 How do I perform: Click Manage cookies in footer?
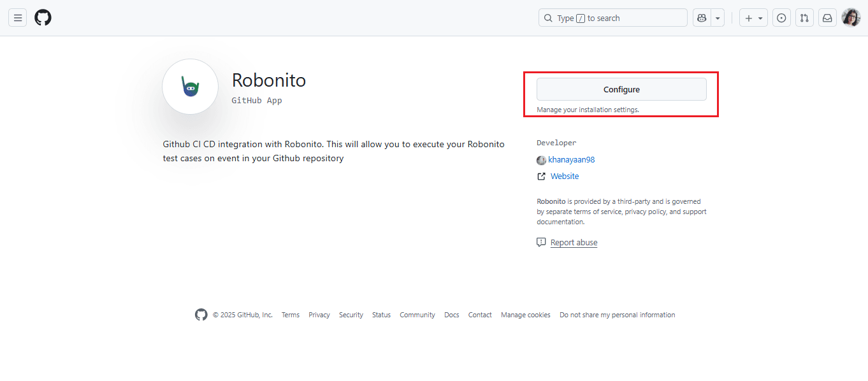526,315
